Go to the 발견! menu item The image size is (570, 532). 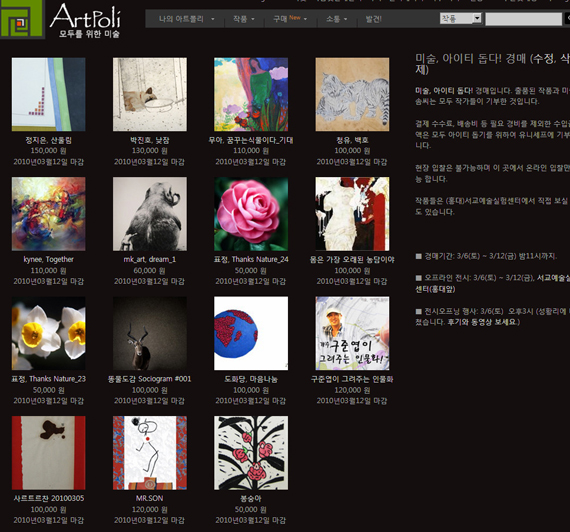pyautogui.click(x=373, y=19)
